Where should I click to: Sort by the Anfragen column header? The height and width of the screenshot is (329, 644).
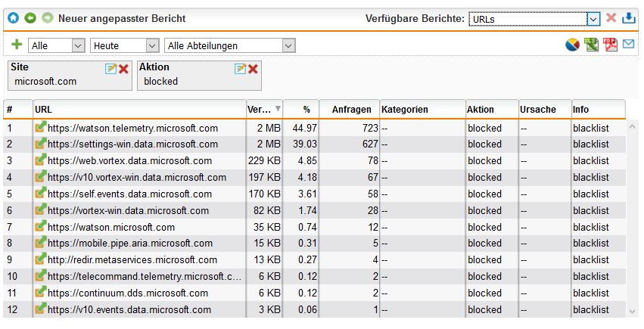(x=348, y=110)
